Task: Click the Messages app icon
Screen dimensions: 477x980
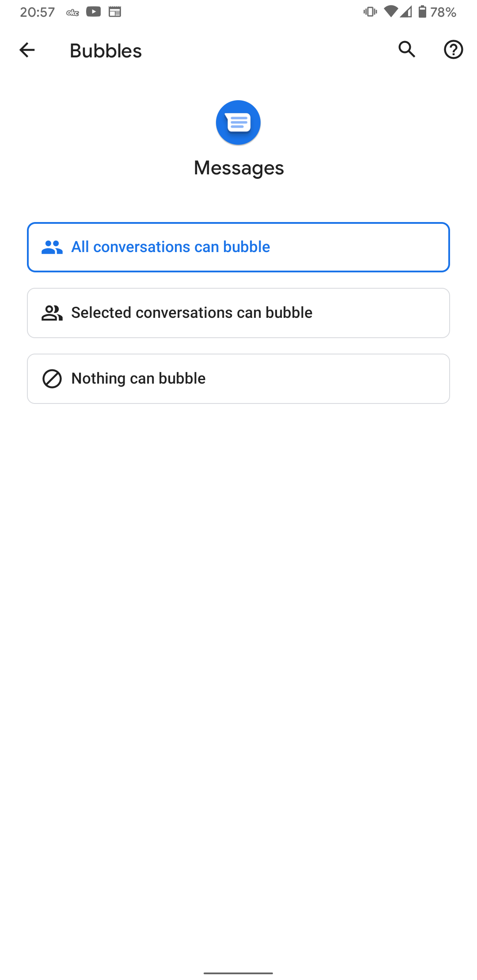Action: [x=238, y=122]
